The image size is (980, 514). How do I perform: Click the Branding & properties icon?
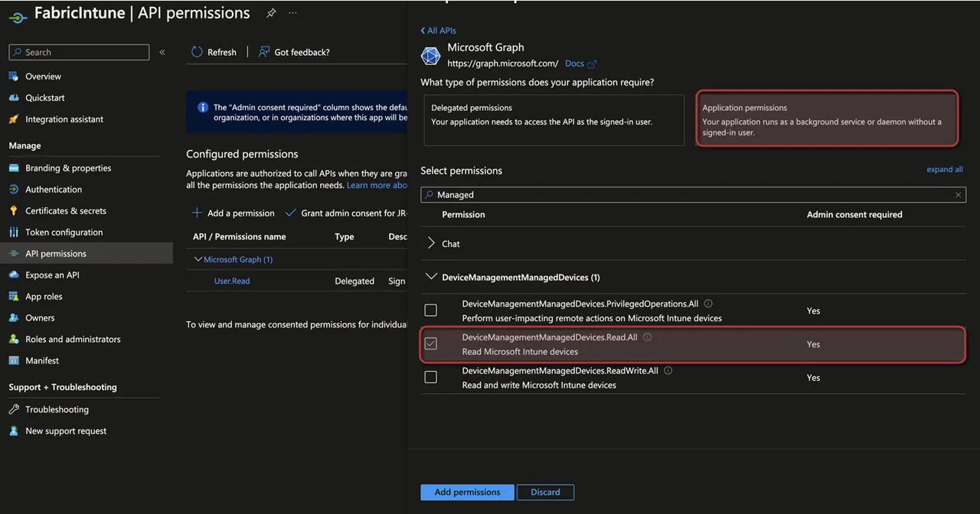pos(14,168)
